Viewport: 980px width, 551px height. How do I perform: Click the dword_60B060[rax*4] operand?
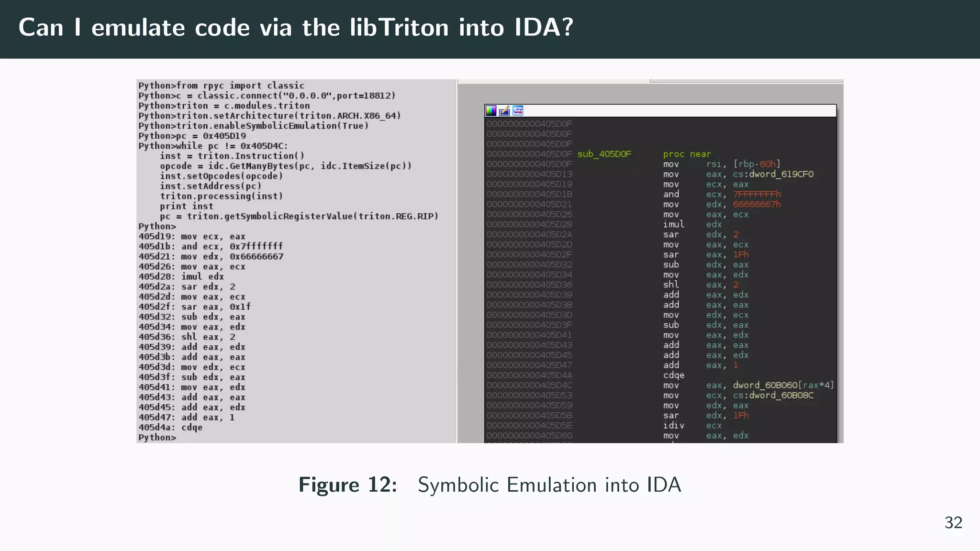click(783, 385)
